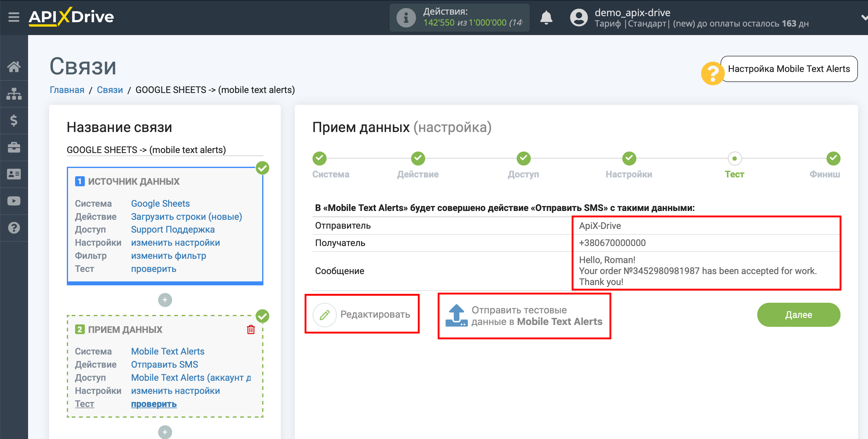Image resolution: width=868 pixels, height=439 pixels.
Task: Open the billing dollar sidebar icon
Action: tap(14, 120)
